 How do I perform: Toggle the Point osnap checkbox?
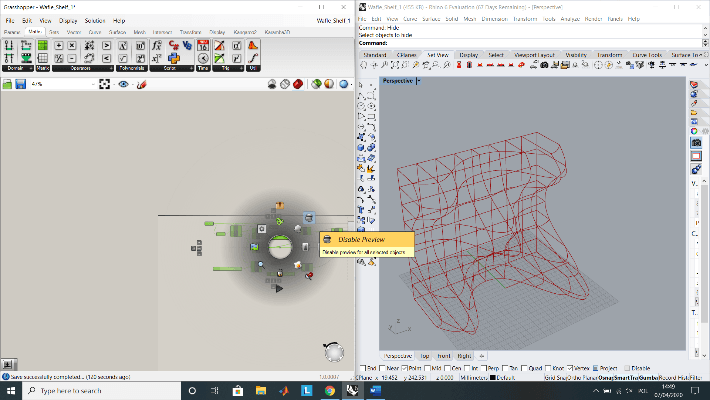[x=404, y=368]
